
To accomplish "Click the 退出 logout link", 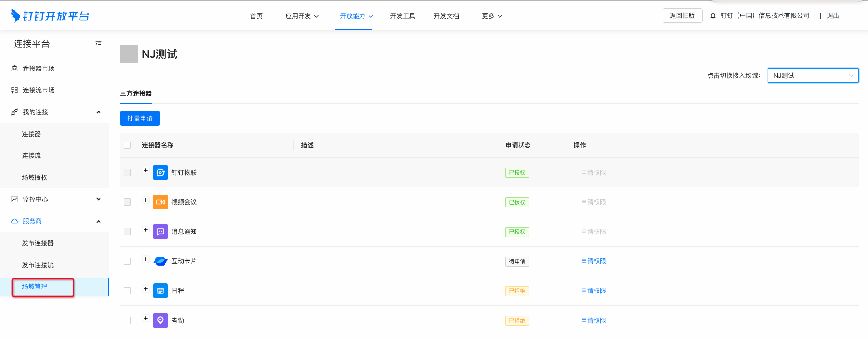I will pyautogui.click(x=833, y=15).
